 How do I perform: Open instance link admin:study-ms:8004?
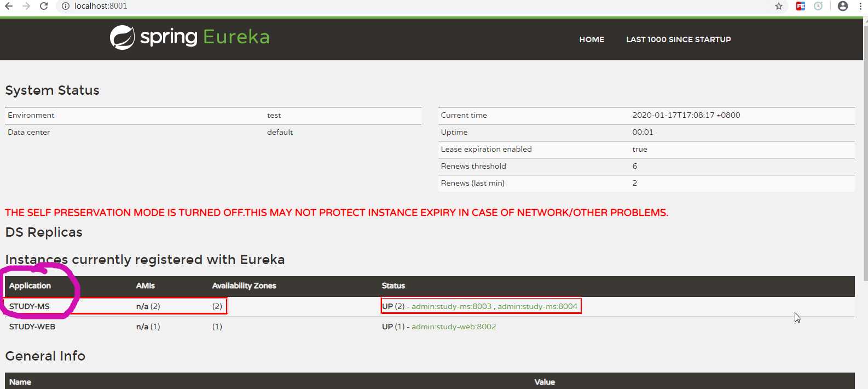(x=537, y=306)
